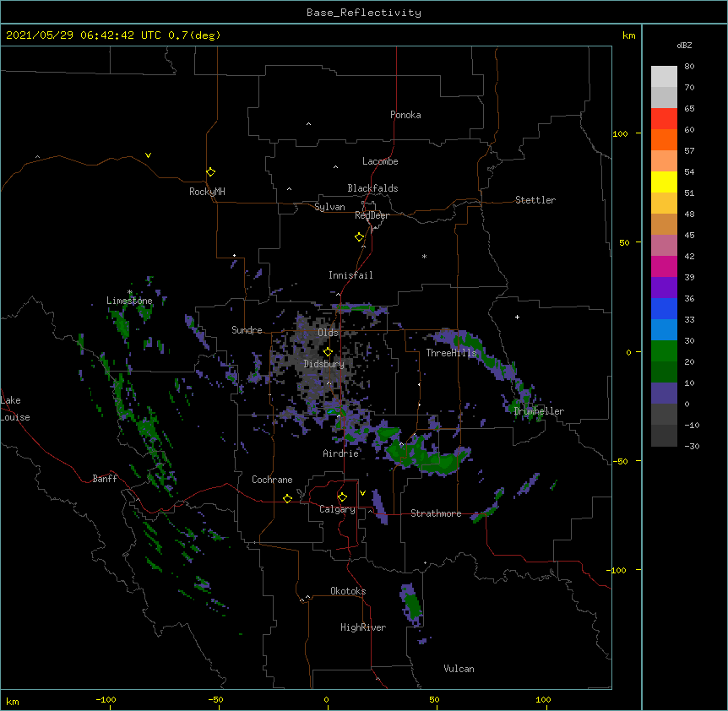Click the 100 tick label on the right axis
Viewport: 728px width, 711px height.
click(x=620, y=133)
